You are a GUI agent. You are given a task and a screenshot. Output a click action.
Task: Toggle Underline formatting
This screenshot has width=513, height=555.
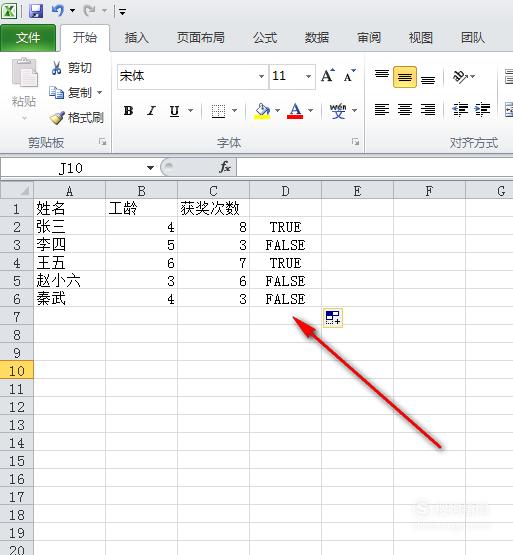(174, 111)
